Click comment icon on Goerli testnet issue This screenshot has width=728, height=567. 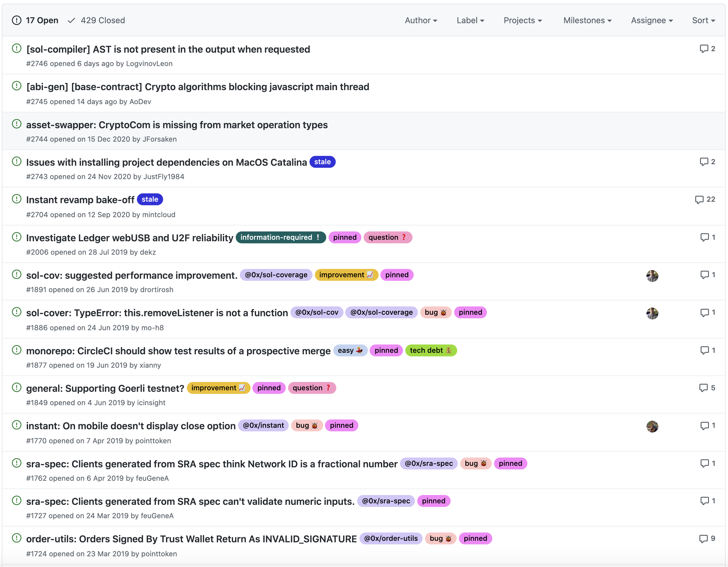click(703, 388)
